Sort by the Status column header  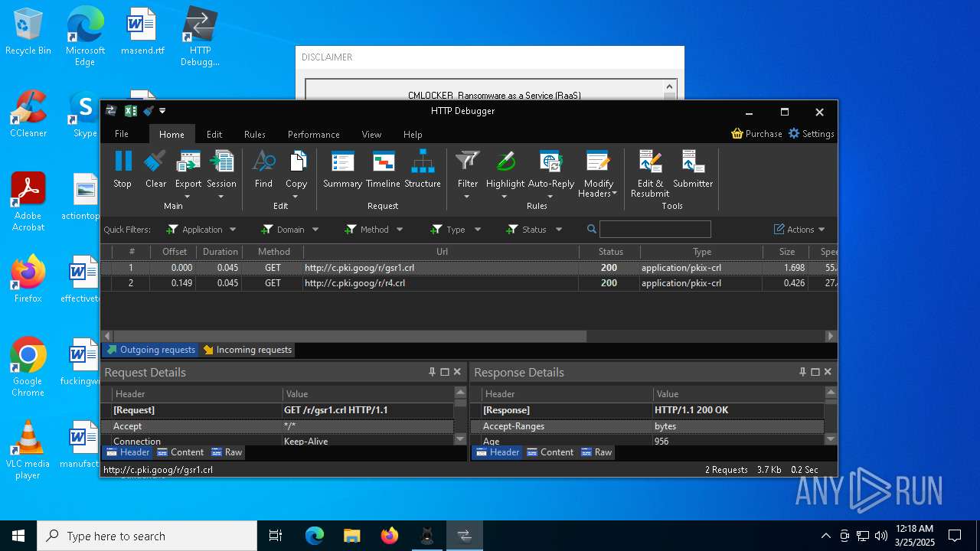click(610, 252)
